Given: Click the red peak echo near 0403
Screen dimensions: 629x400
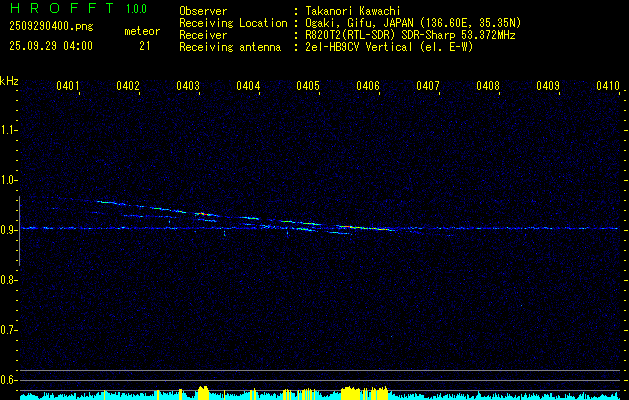Looking at the screenshot, I should 202,214.
